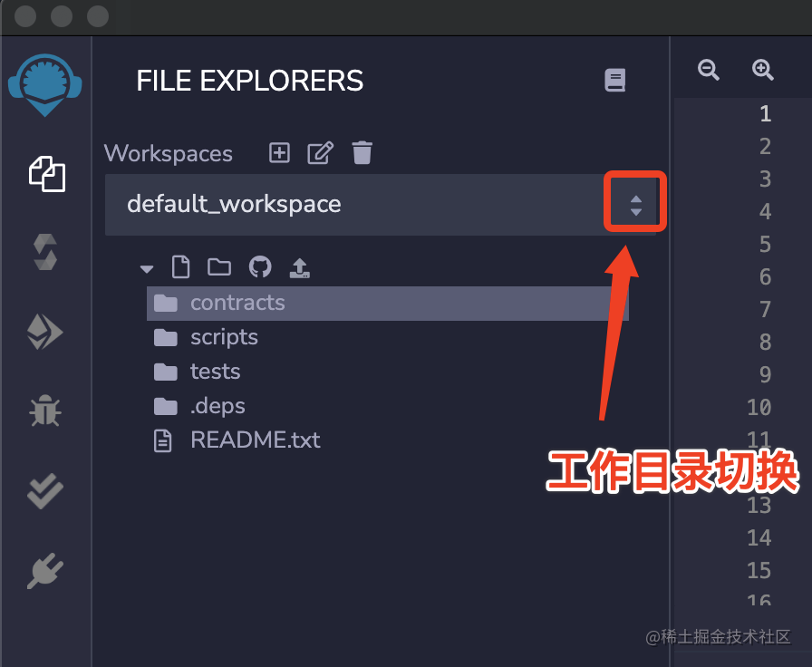Open README.txt
This screenshot has height=667, width=812.
click(x=254, y=440)
